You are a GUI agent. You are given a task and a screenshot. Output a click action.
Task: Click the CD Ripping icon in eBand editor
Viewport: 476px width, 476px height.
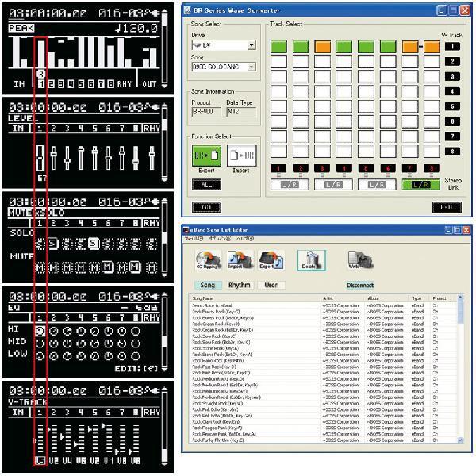click(x=208, y=260)
